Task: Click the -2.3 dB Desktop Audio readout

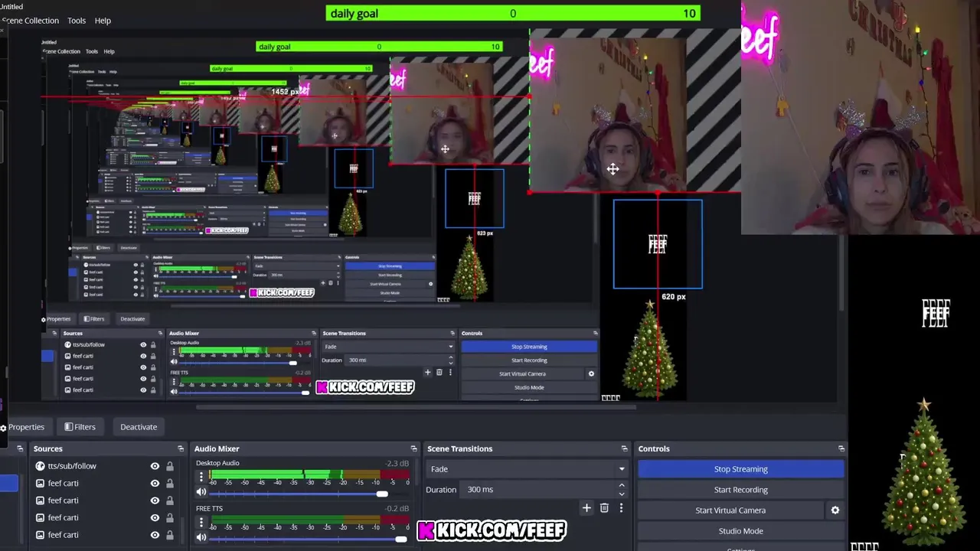Action: pyautogui.click(x=397, y=463)
